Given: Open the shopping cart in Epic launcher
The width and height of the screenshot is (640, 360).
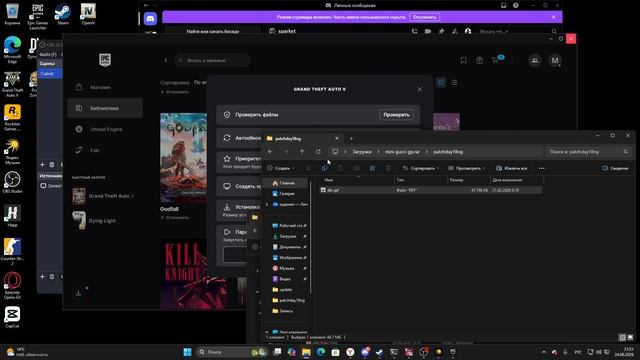Looking at the screenshot, I should [x=496, y=60].
